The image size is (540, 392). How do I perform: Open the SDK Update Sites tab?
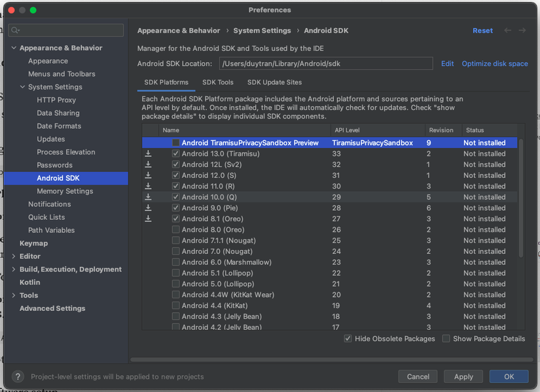[x=274, y=82]
